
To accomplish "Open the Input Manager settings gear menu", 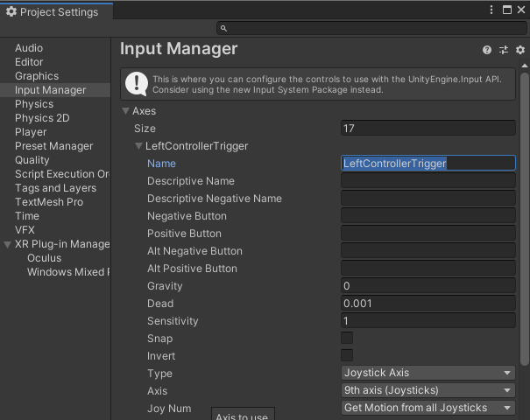I will pos(520,50).
